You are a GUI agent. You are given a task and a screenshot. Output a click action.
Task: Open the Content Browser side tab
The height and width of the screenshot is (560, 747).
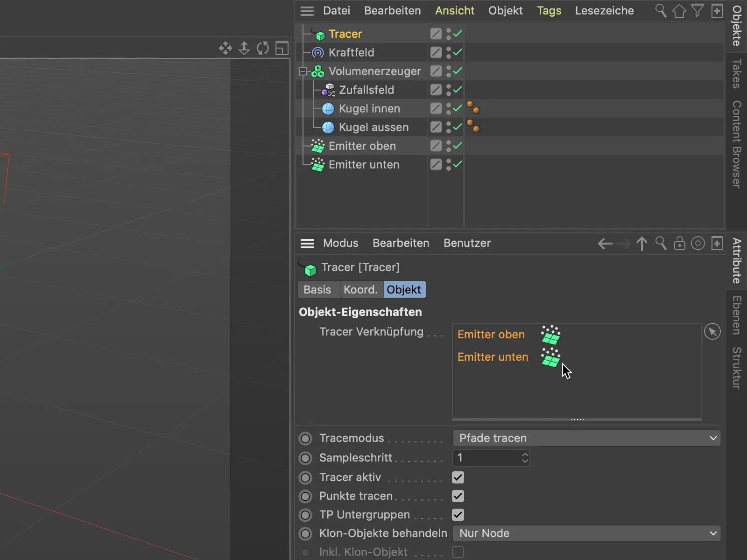tap(737, 145)
